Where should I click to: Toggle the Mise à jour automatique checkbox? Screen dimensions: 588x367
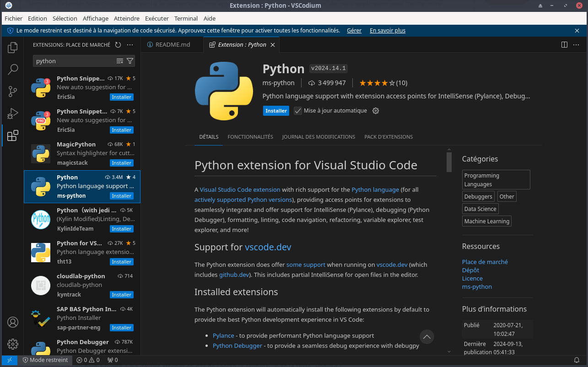point(298,111)
